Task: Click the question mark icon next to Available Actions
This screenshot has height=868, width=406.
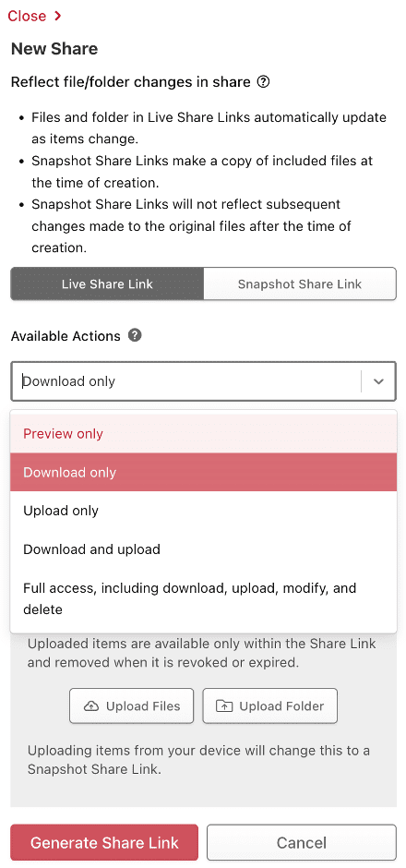Action: [x=135, y=335]
